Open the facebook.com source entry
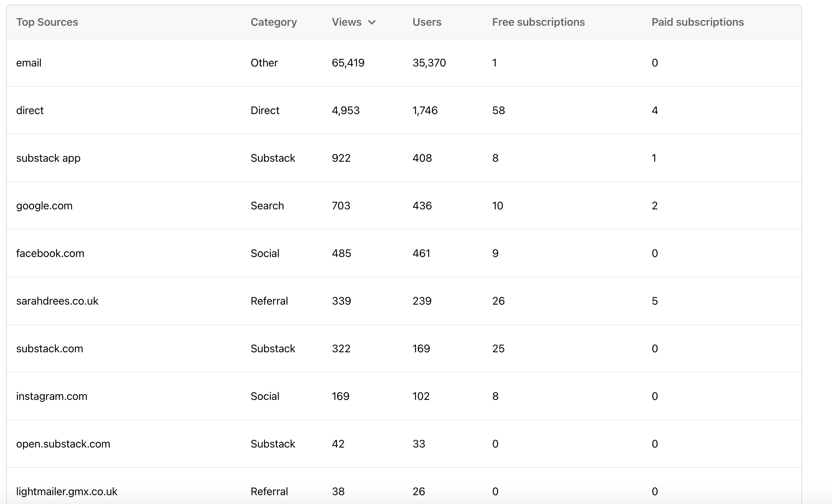This screenshot has width=832, height=504. pos(50,253)
